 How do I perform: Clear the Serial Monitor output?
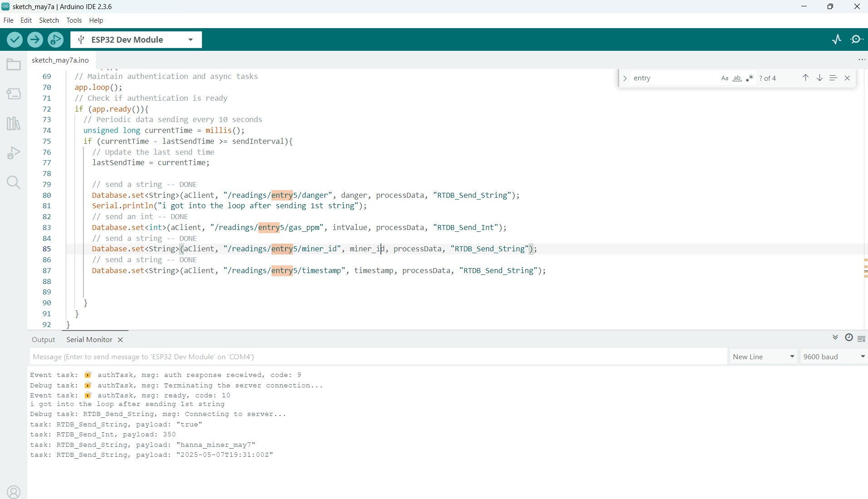(x=861, y=338)
